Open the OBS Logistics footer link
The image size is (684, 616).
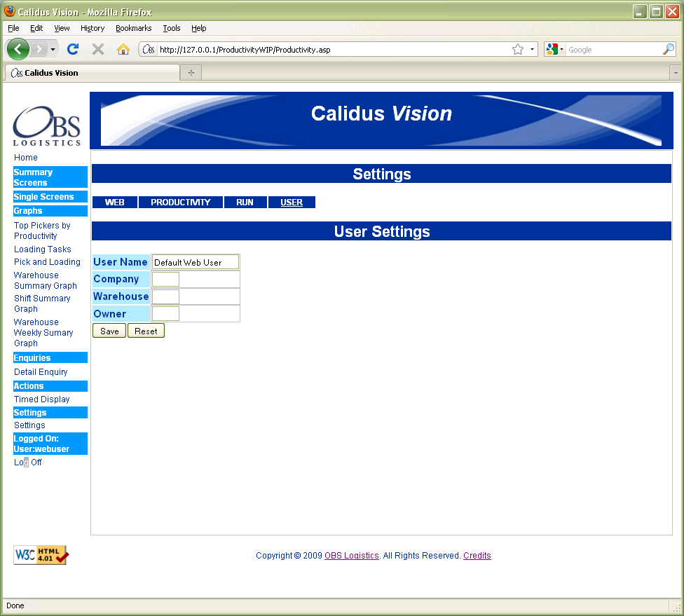(x=352, y=555)
